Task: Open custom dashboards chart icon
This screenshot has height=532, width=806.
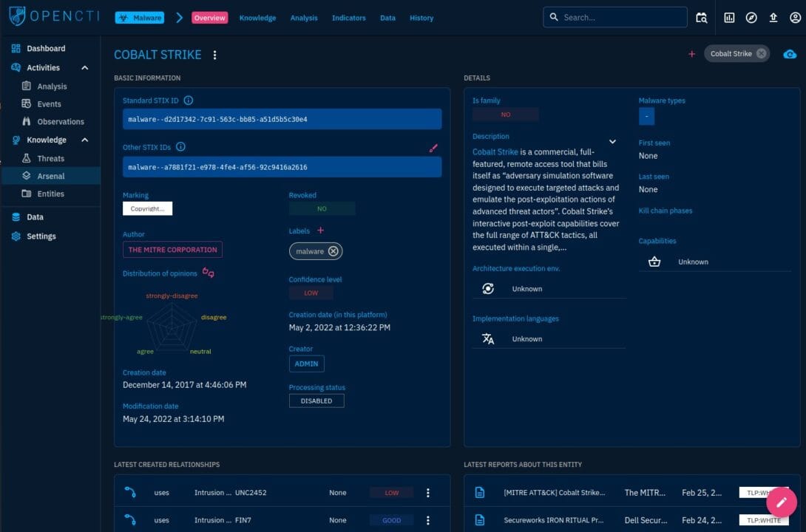Action: [729, 18]
